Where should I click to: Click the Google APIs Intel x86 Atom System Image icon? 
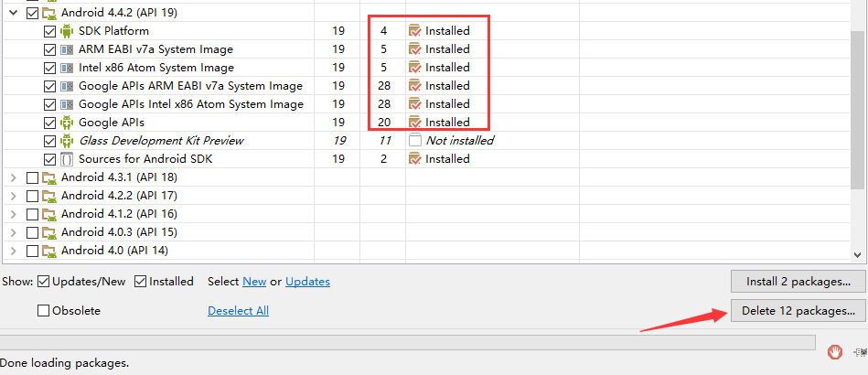67,104
